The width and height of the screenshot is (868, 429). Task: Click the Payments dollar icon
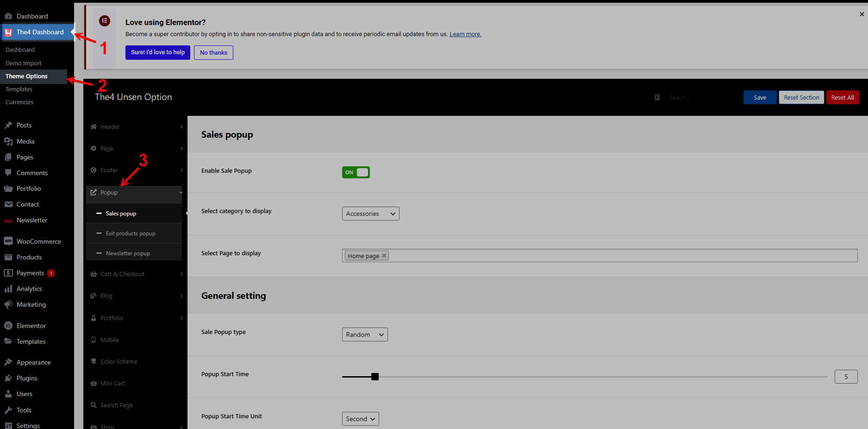click(x=8, y=273)
